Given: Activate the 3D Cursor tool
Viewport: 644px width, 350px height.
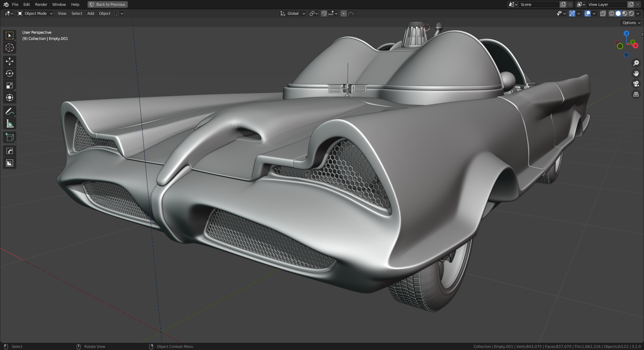Looking at the screenshot, I should 10,48.
